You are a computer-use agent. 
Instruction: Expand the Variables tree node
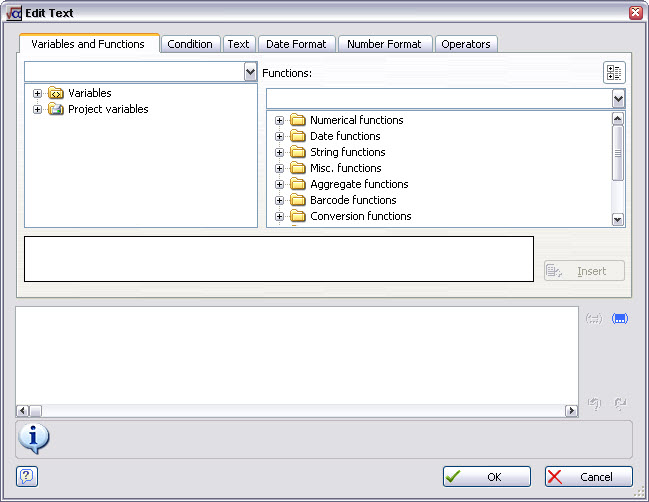tap(38, 93)
